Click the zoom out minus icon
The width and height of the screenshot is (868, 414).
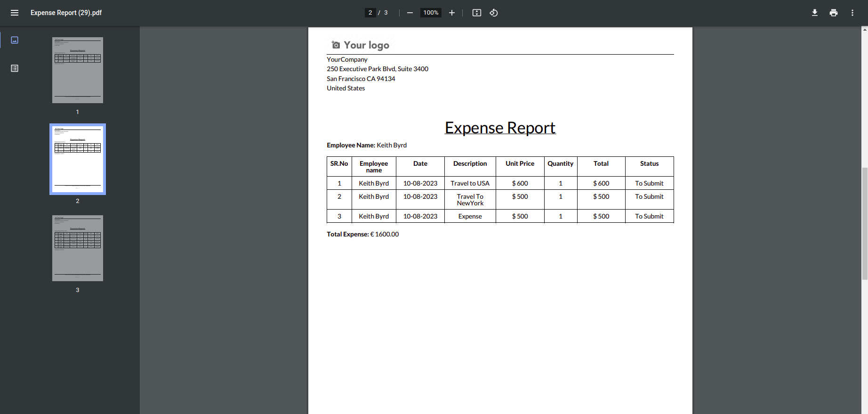[410, 13]
